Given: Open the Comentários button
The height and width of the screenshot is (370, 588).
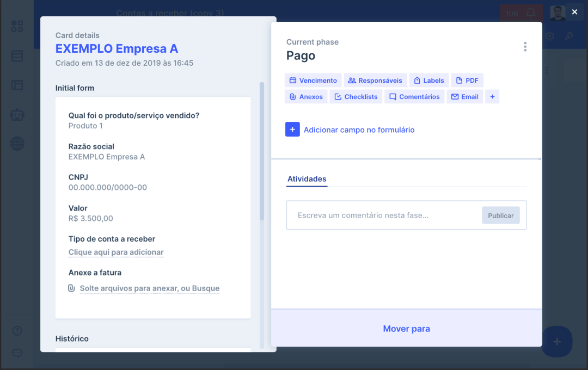Looking at the screenshot, I should tap(414, 97).
